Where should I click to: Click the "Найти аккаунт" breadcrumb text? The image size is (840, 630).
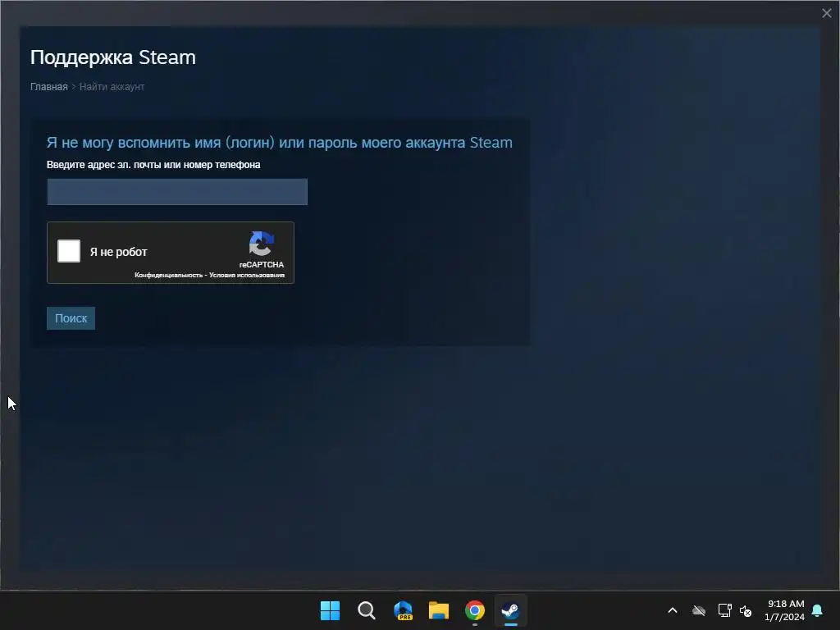(x=112, y=87)
